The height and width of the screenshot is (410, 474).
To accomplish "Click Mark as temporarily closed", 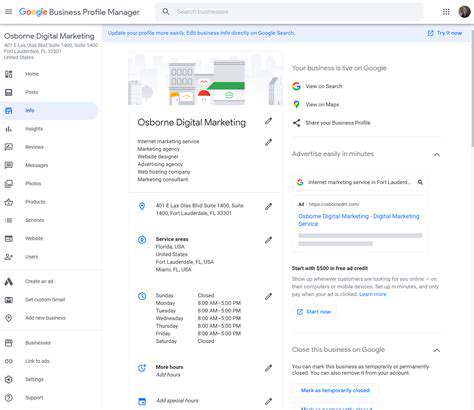I will (x=335, y=390).
